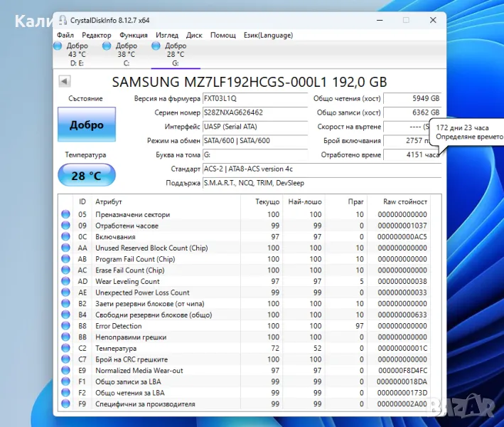Open the Файл menu
The image size is (504, 427).
click(x=65, y=35)
